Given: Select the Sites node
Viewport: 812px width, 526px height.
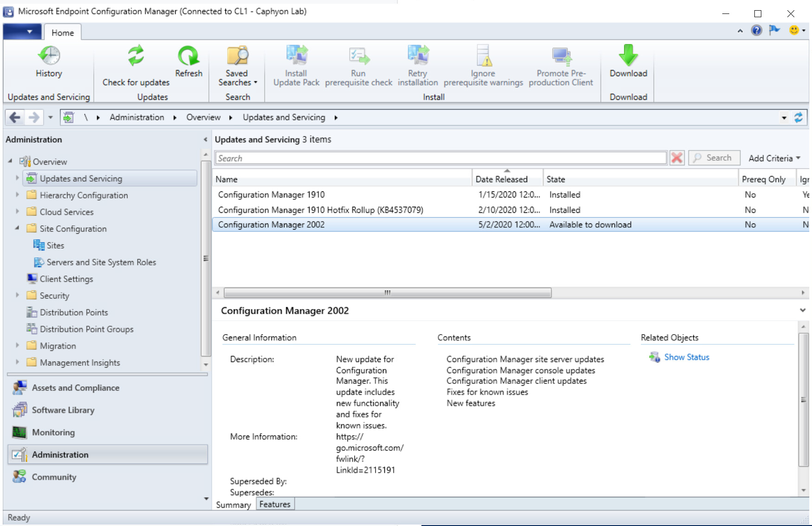Looking at the screenshot, I should point(49,245).
